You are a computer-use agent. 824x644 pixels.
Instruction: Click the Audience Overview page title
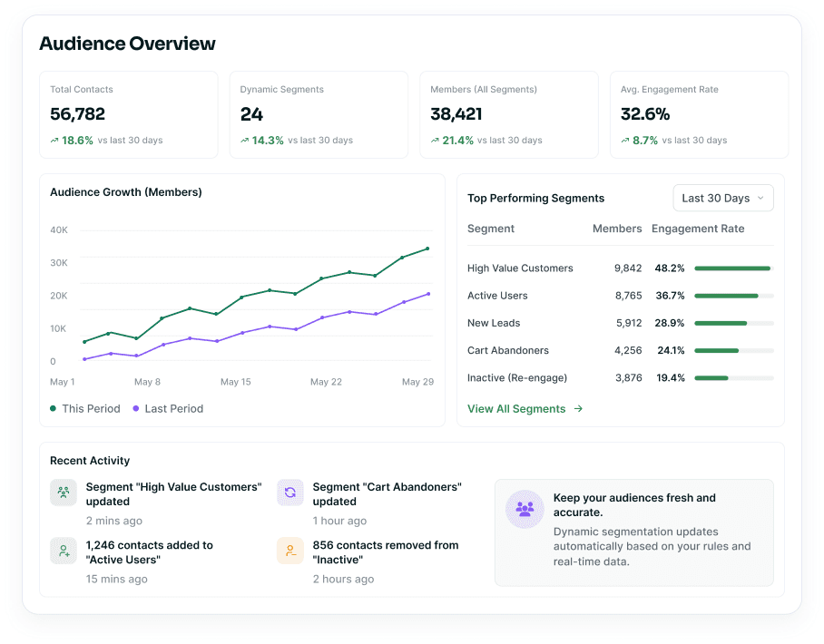tap(128, 44)
